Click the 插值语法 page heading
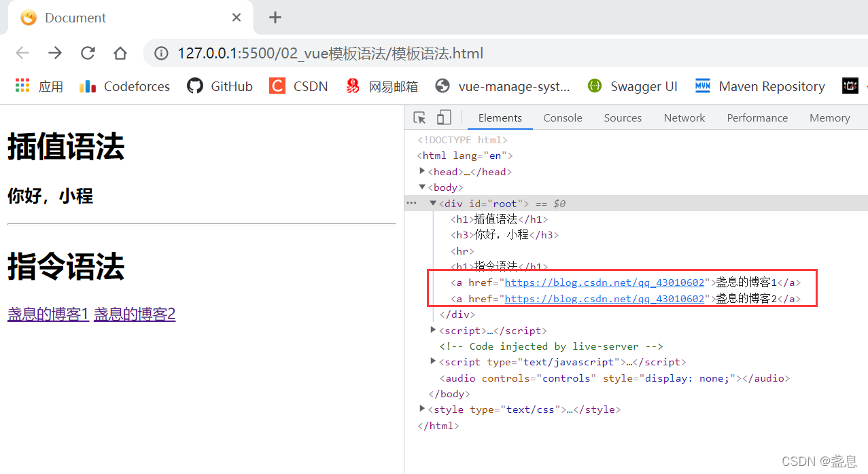The image size is (868, 474). click(66, 147)
